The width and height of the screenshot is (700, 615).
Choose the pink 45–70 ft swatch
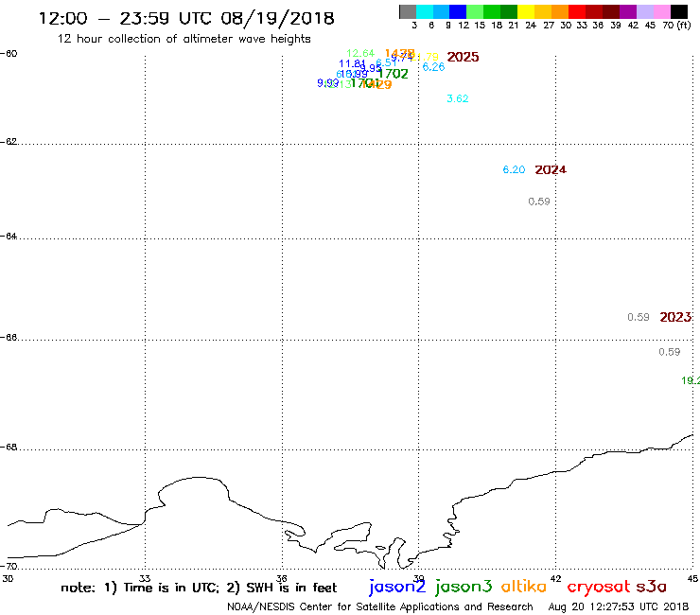coord(662,11)
